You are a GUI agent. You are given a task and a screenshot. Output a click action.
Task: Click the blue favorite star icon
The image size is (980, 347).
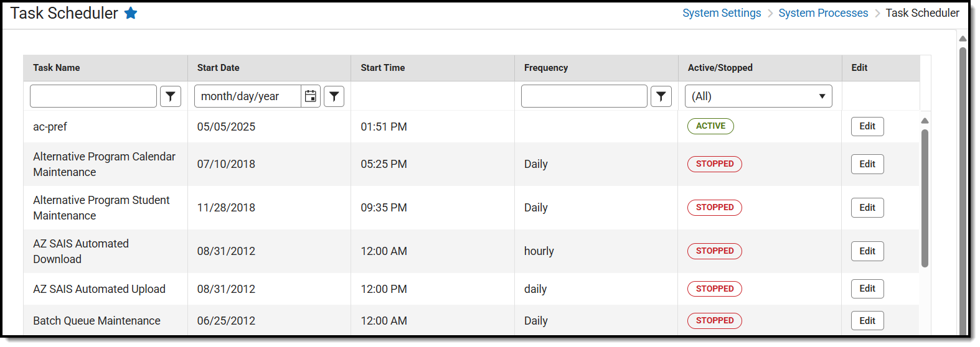click(131, 13)
